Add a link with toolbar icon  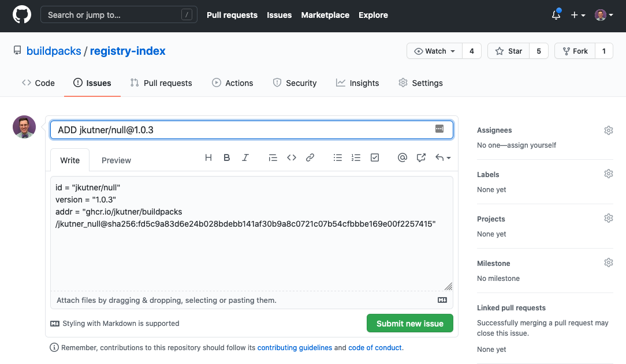tap(310, 157)
